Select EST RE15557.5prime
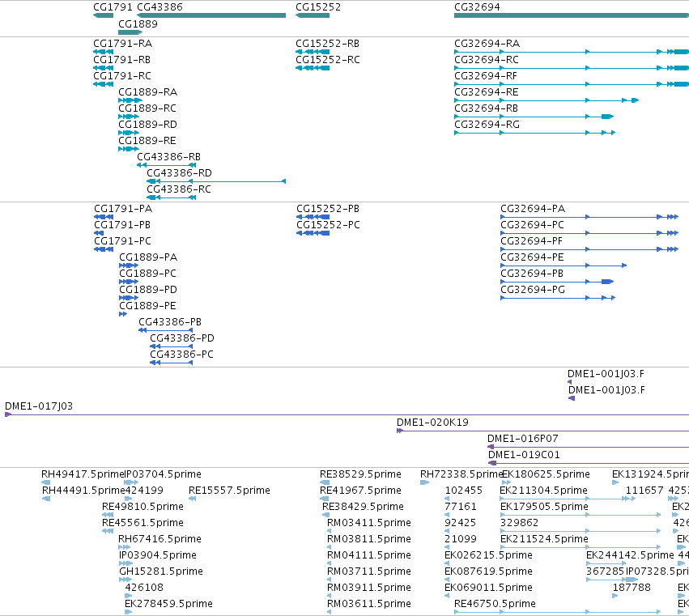The height and width of the screenshot is (616, 689). coord(229,491)
